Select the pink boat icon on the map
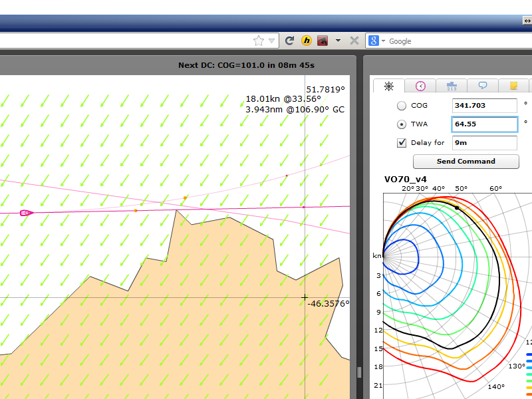 (x=27, y=213)
